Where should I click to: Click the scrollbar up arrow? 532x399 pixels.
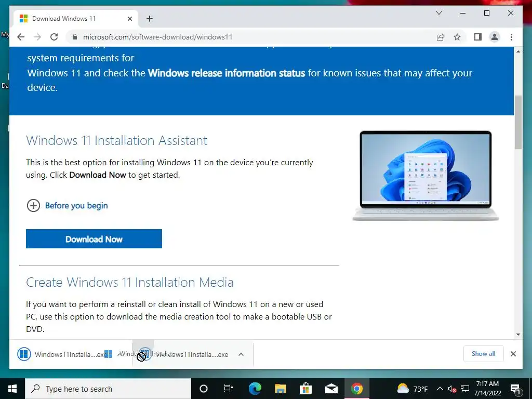(518, 51)
